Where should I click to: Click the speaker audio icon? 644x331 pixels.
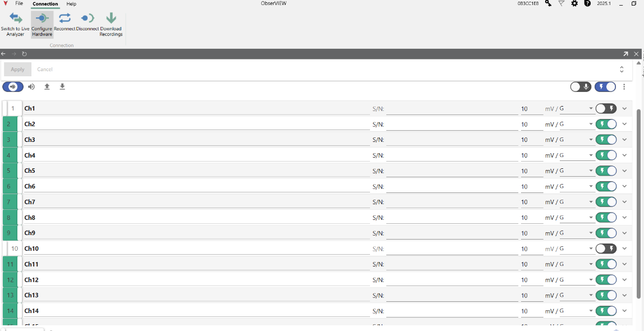[31, 86]
